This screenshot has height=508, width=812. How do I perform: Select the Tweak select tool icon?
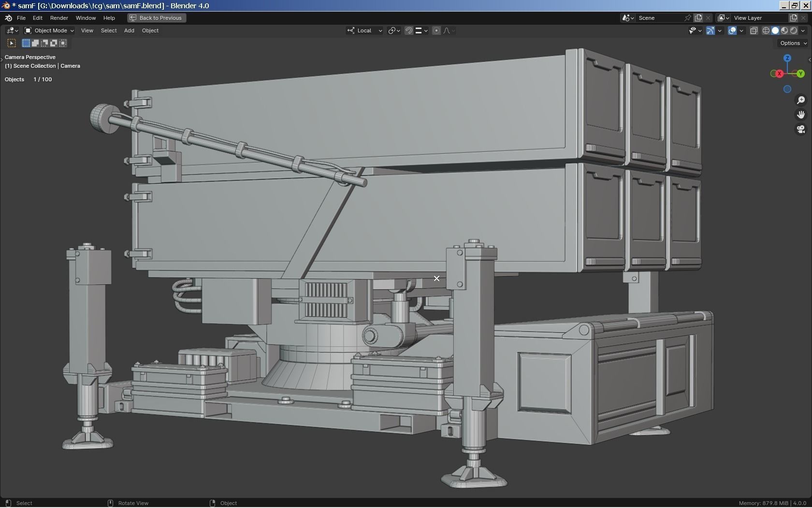(x=12, y=43)
